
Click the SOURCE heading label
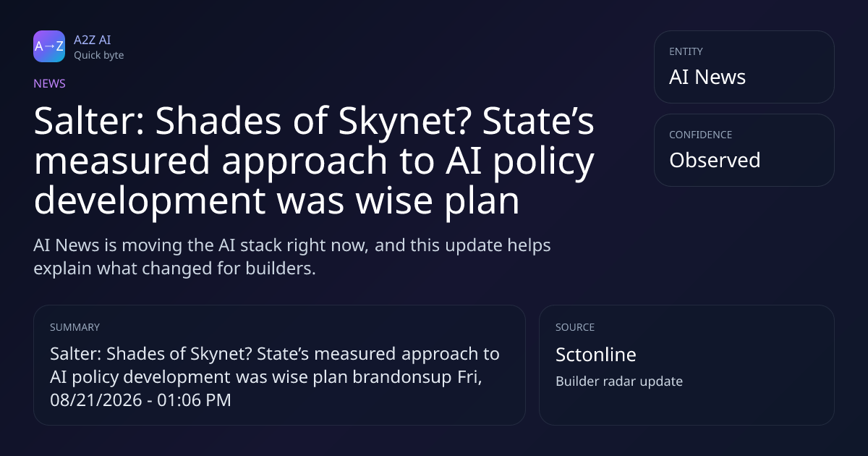point(575,327)
